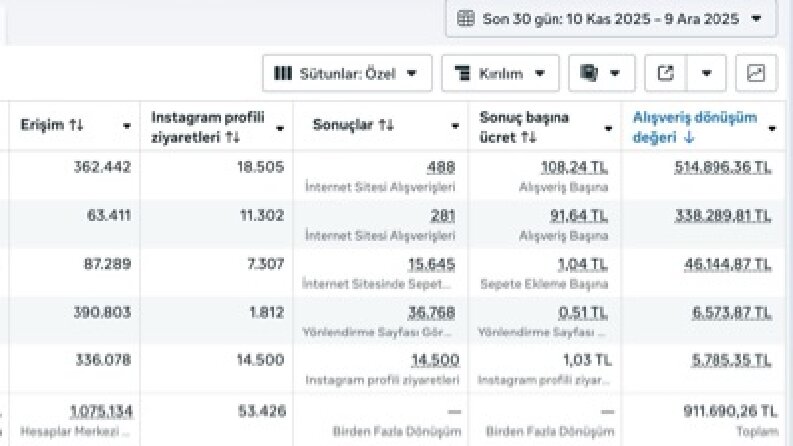The height and width of the screenshot is (446, 793).
Task: Sort by Alışveriş dönüşüm değeri column
Action: tap(695, 127)
